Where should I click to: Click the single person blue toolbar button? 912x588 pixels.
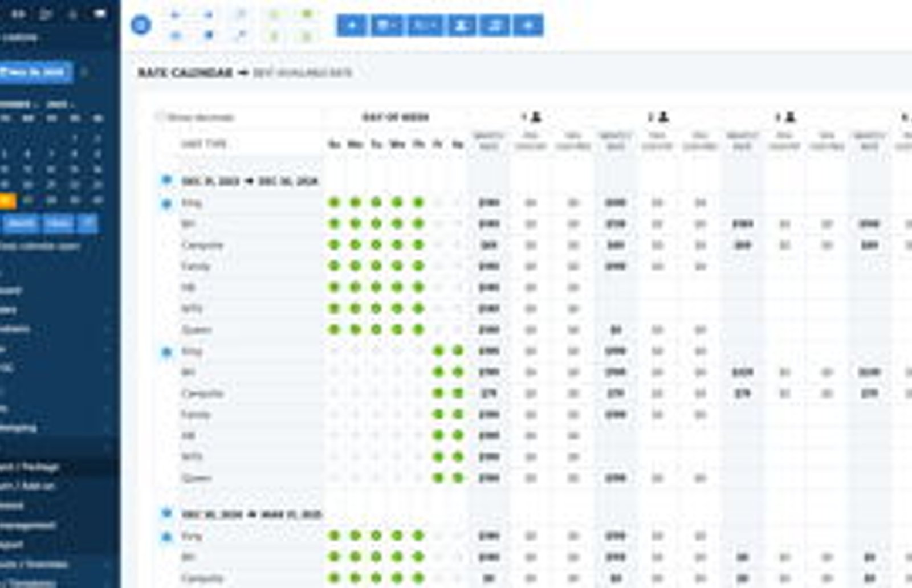click(x=461, y=25)
